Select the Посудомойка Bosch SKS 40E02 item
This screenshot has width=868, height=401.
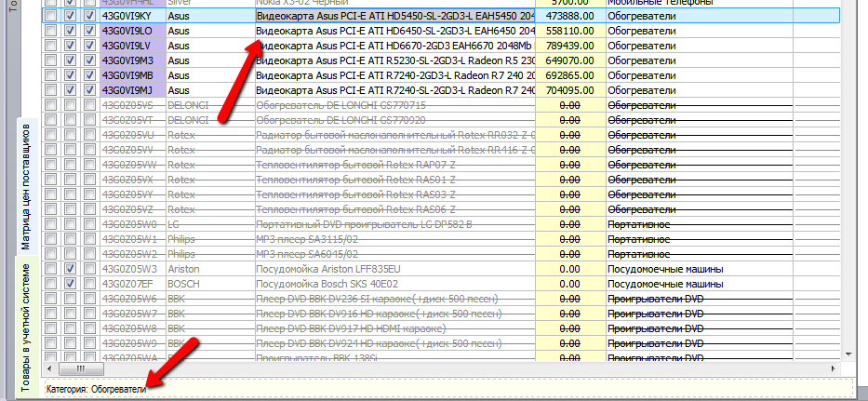click(x=395, y=284)
